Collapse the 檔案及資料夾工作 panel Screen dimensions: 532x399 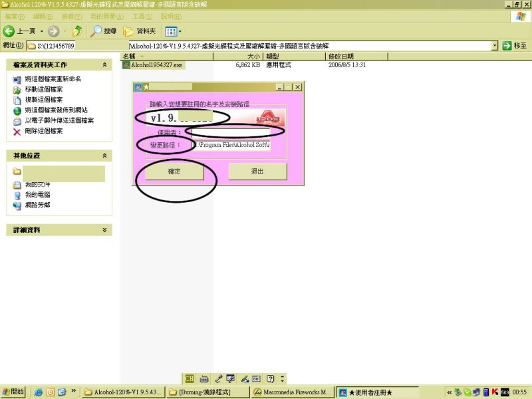point(104,65)
